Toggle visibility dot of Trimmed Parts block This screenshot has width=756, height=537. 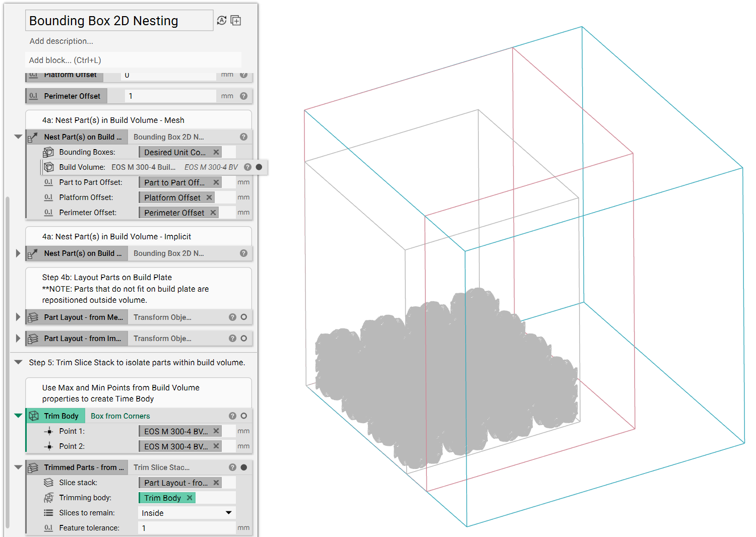pyautogui.click(x=244, y=467)
